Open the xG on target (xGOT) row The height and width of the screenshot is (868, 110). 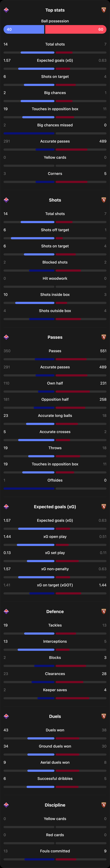55,585
